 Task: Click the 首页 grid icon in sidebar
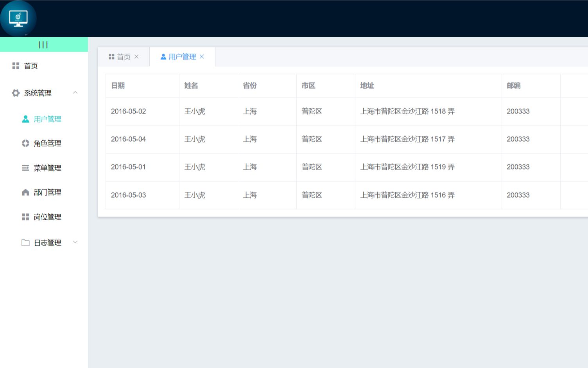tap(16, 66)
